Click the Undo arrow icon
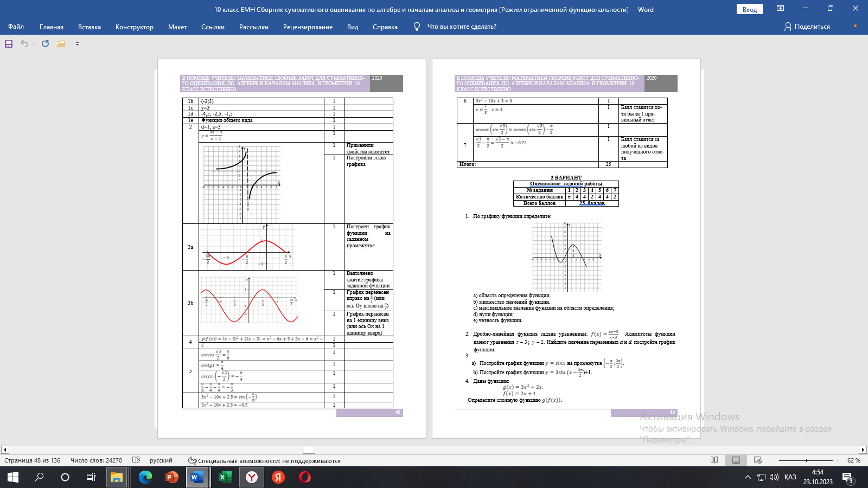 pyautogui.click(x=24, y=44)
